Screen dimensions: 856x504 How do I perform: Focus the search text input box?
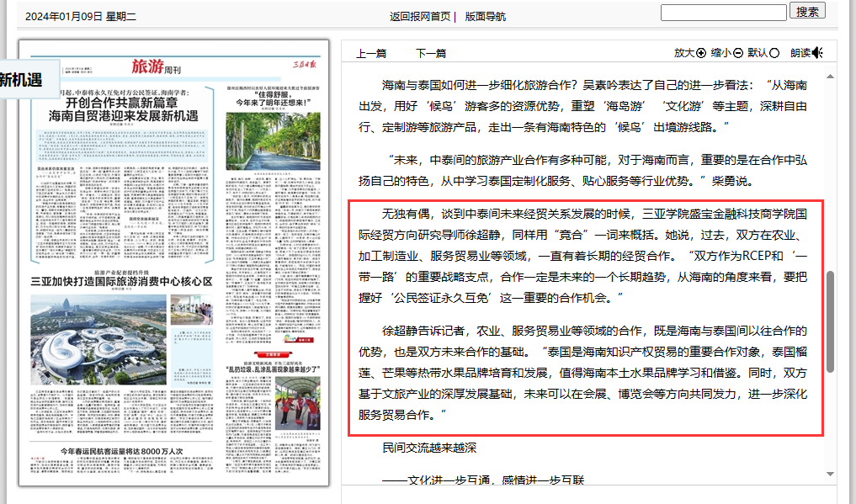point(723,12)
